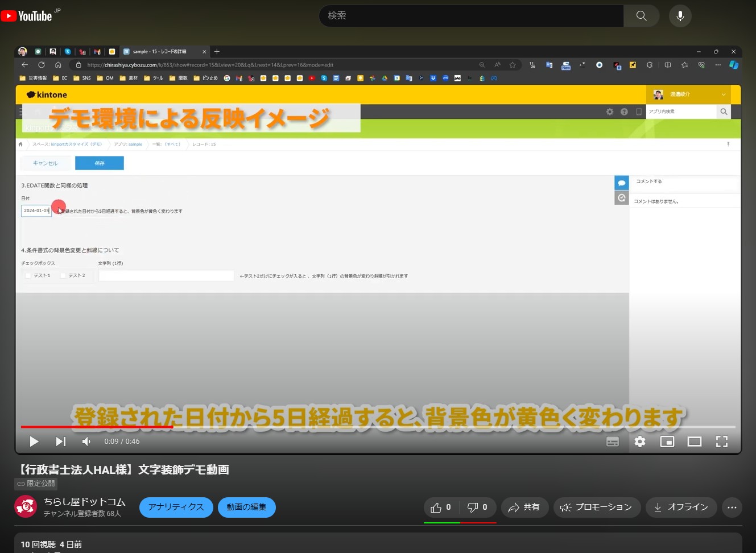Skip to the next video
Viewport: 756px width, 553px height.
click(60, 441)
